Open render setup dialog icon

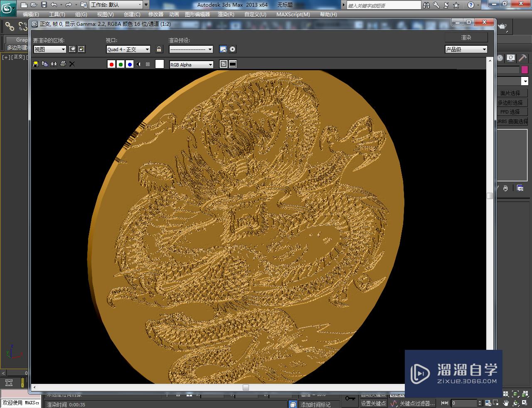point(223,49)
